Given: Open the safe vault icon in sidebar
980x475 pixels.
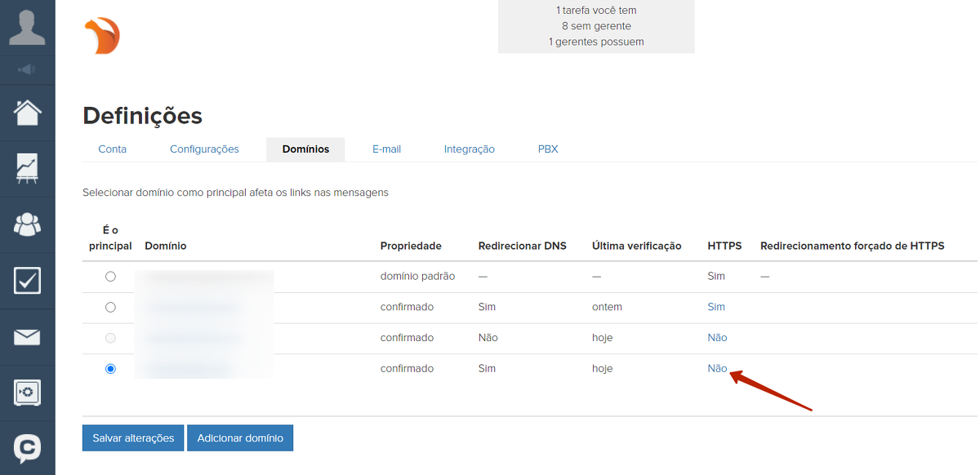Looking at the screenshot, I should [x=27, y=393].
